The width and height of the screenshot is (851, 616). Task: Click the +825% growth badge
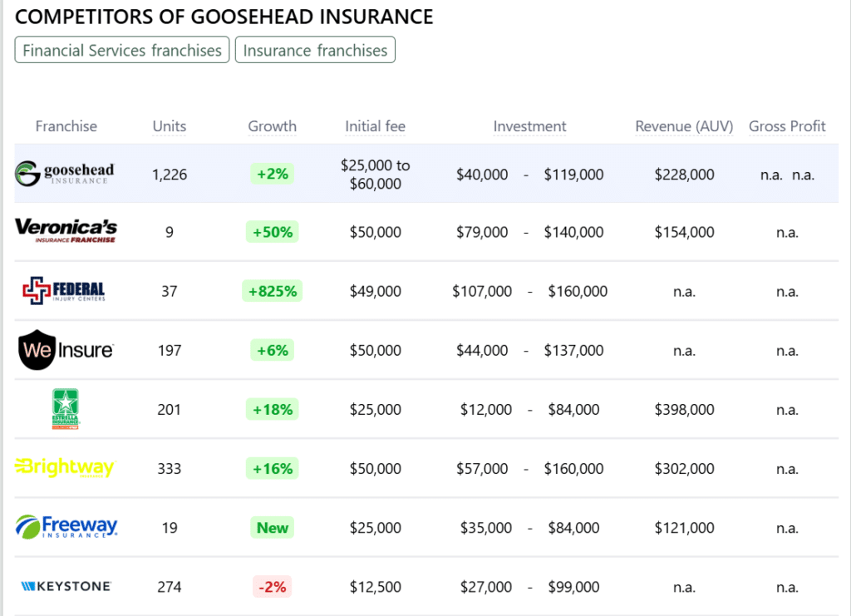(272, 291)
